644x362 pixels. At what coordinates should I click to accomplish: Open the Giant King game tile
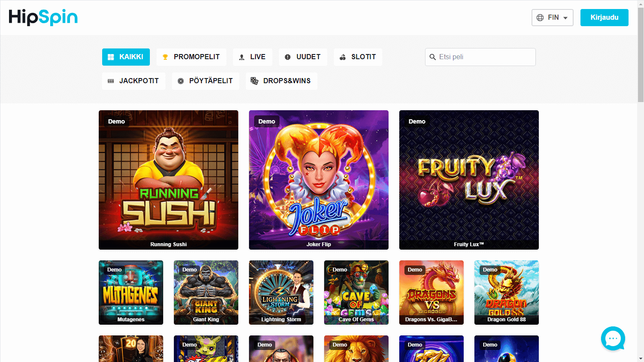(206, 293)
